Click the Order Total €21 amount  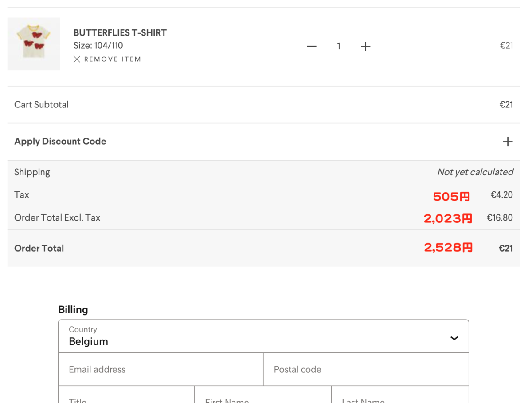506,249
